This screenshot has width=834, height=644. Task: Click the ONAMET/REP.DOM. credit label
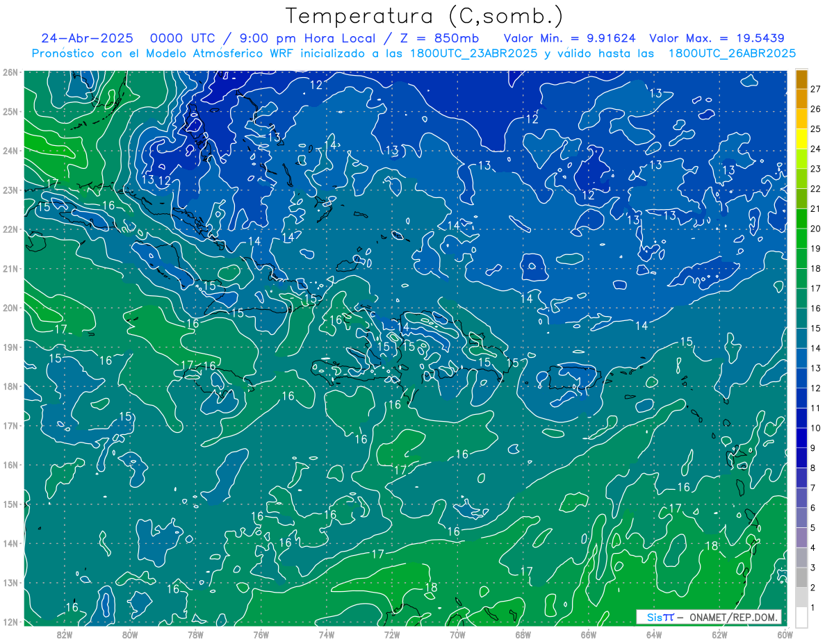coord(733,617)
